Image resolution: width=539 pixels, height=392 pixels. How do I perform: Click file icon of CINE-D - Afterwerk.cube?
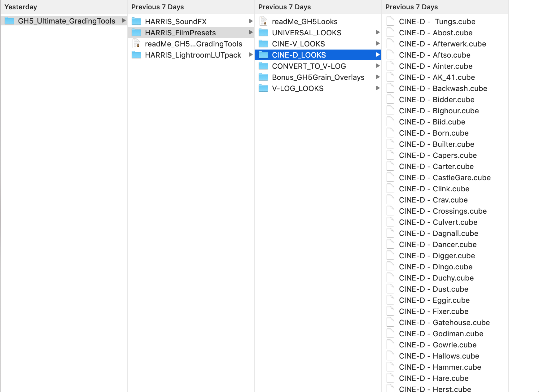(x=390, y=44)
